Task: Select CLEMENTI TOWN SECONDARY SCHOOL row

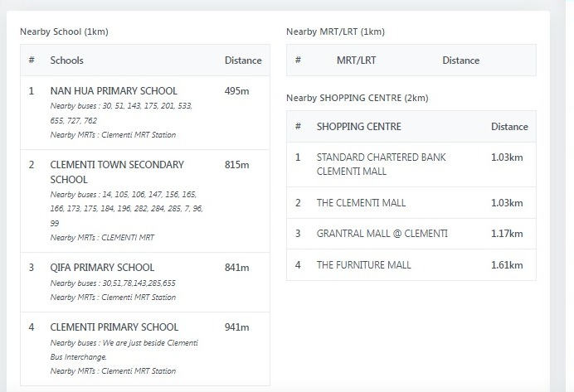Action: click(x=117, y=172)
